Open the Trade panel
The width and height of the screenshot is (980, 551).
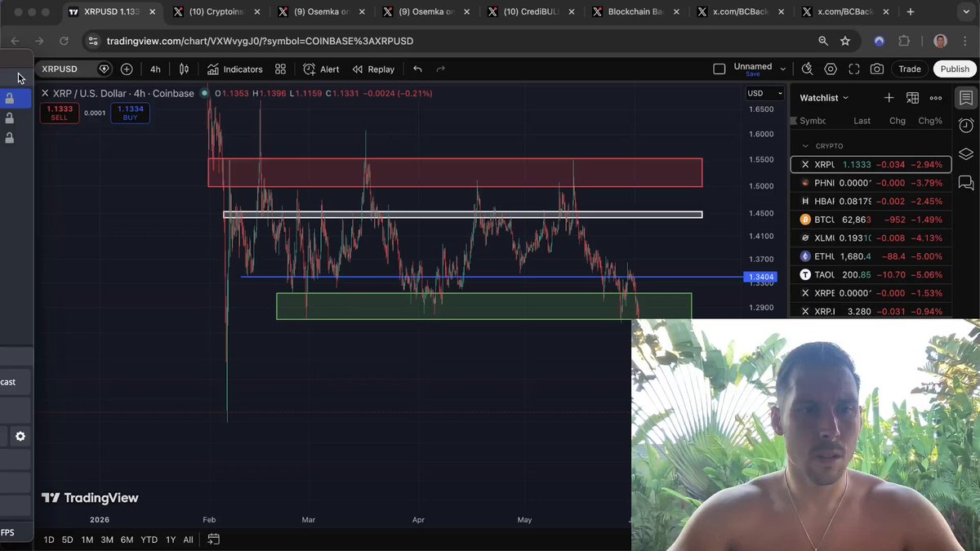[910, 69]
